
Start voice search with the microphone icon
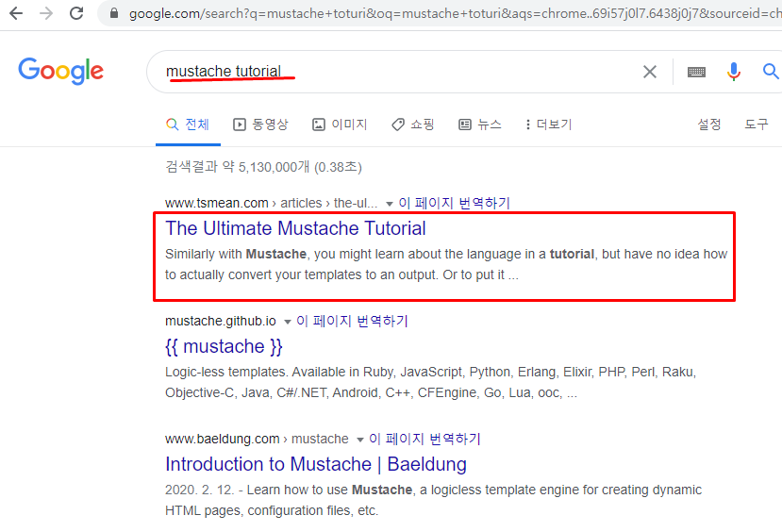(733, 72)
